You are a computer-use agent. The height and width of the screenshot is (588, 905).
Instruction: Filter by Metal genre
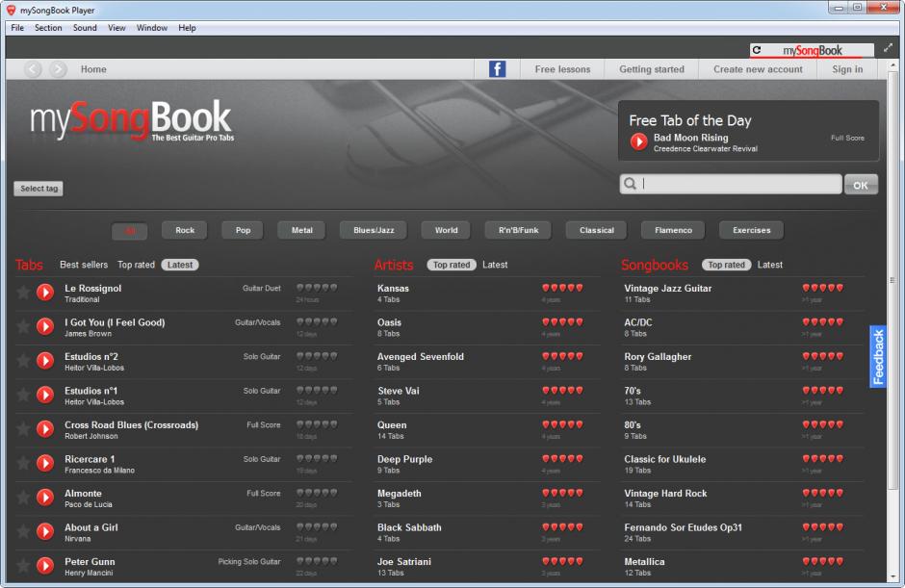click(302, 230)
